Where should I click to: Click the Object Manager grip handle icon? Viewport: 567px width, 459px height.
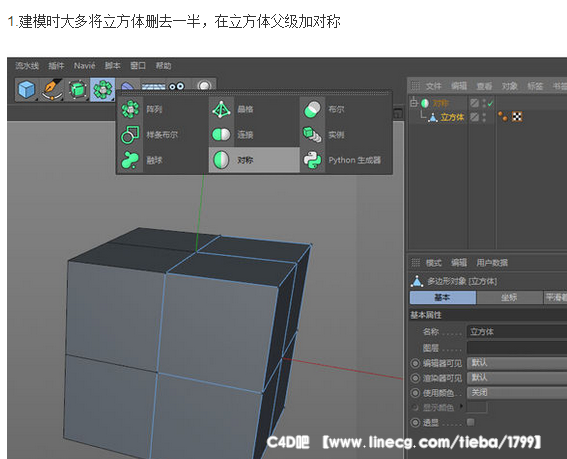pos(415,86)
